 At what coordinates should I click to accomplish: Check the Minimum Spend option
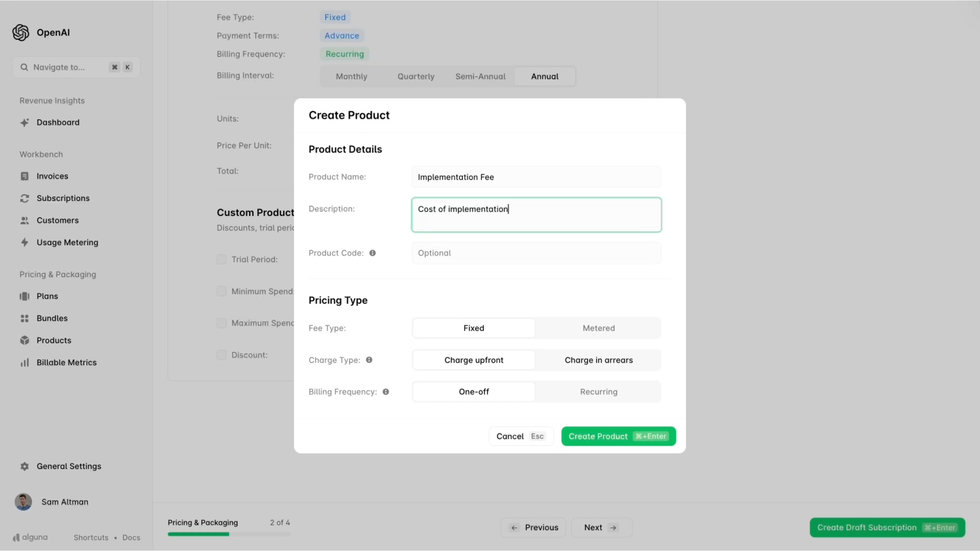(x=221, y=291)
